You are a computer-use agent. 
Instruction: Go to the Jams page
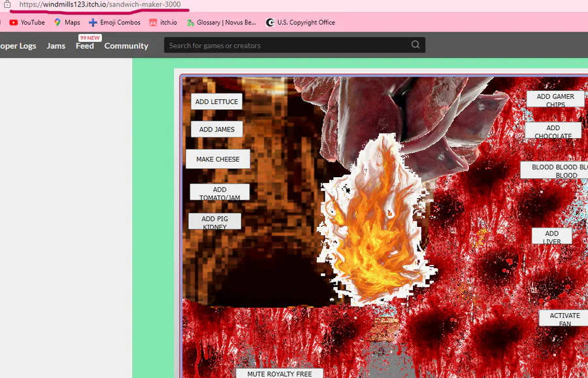point(56,46)
